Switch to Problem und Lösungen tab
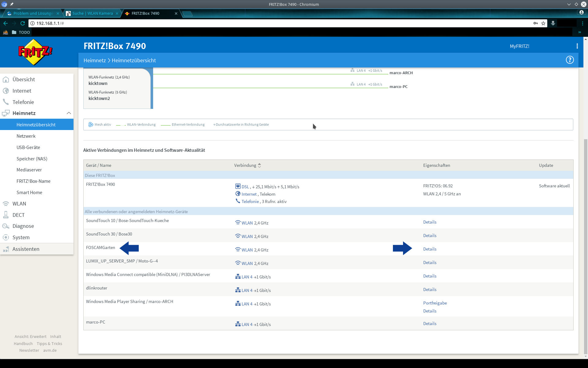The width and height of the screenshot is (588, 368). click(x=32, y=13)
